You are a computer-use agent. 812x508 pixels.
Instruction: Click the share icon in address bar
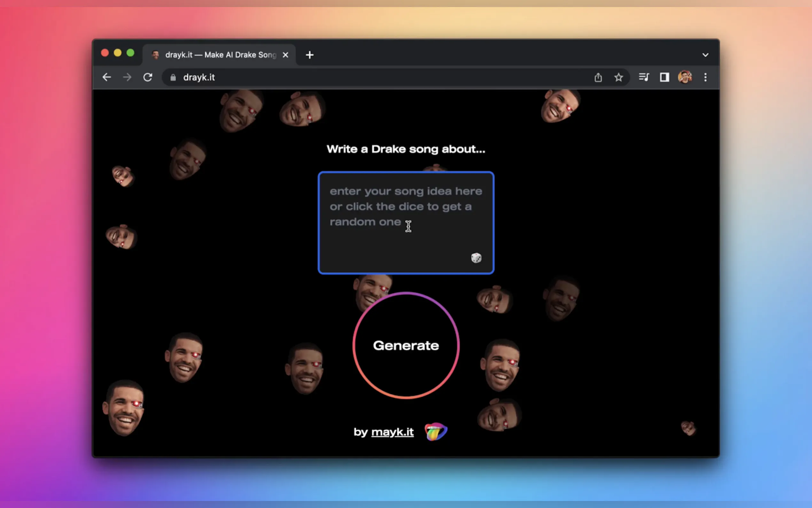point(598,77)
